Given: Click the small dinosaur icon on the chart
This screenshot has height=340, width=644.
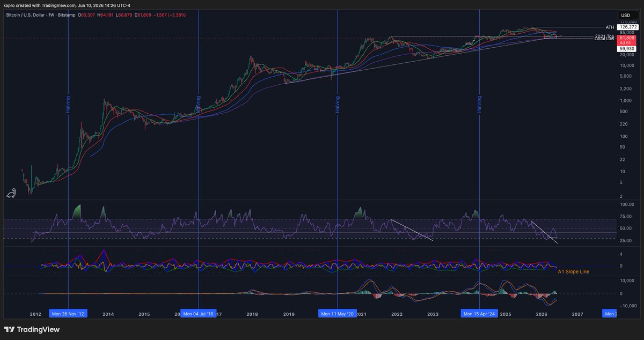Looking at the screenshot, I should click(11, 194).
